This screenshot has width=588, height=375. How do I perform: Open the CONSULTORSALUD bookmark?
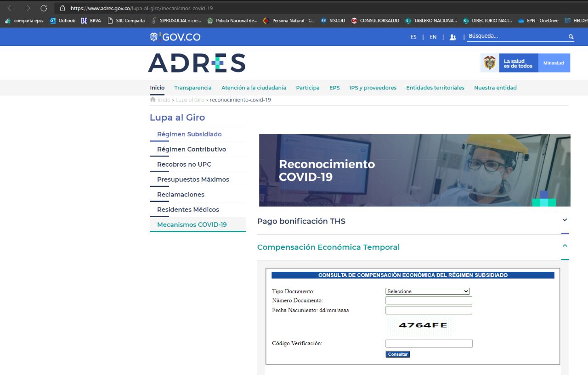click(375, 21)
